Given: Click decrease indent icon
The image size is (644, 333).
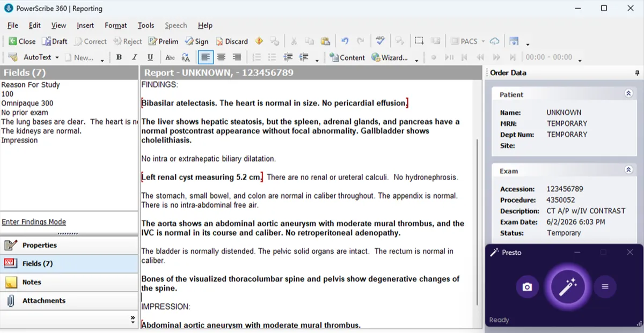Looking at the screenshot, I should (x=288, y=57).
